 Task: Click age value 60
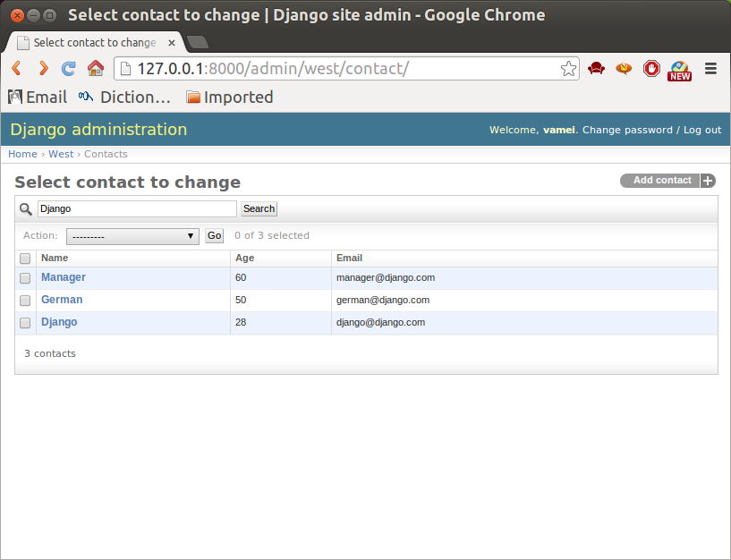pos(241,277)
